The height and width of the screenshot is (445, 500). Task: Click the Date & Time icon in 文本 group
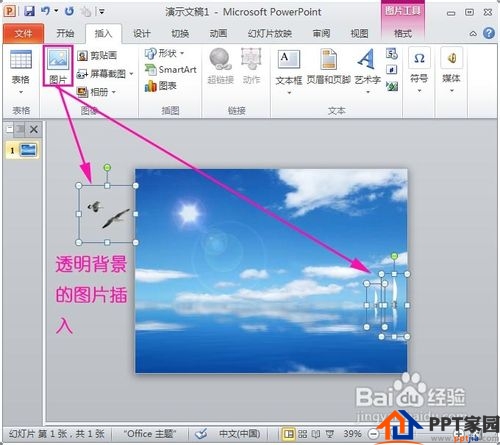[x=392, y=54]
